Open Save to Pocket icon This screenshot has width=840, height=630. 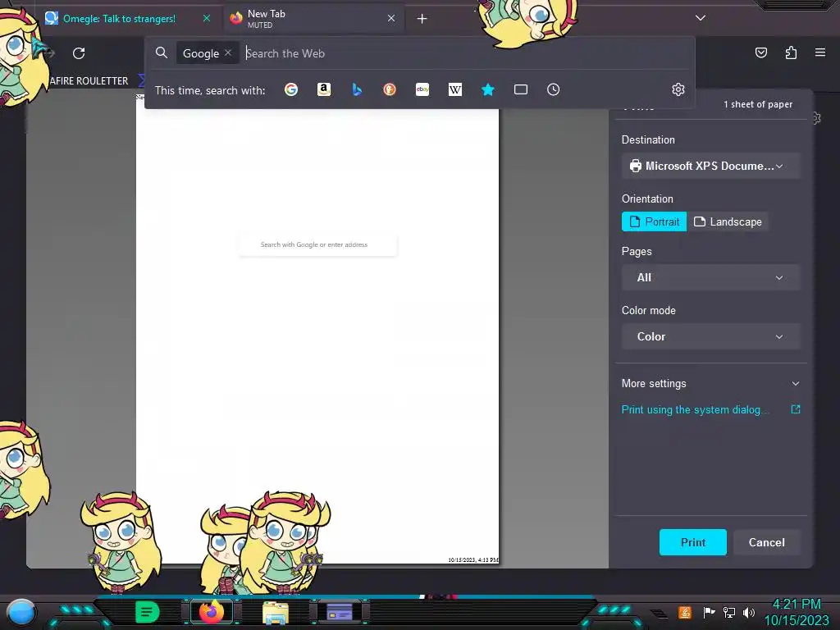(x=761, y=52)
